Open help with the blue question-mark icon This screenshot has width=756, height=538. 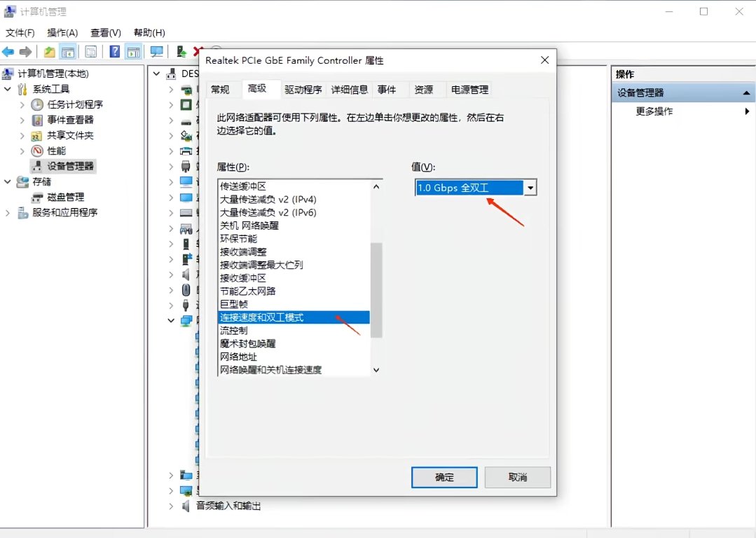pyautogui.click(x=114, y=52)
